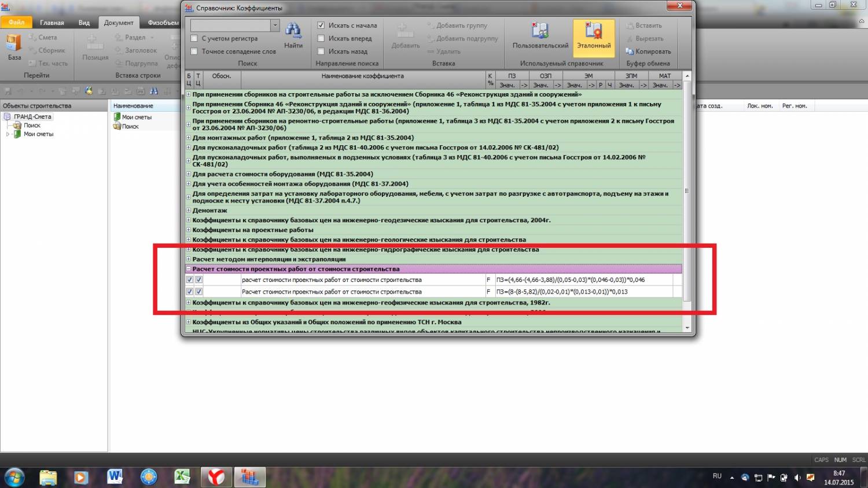Screen dimensions: 868x488
Task: Open Word from the taskbar
Action: tap(115, 477)
